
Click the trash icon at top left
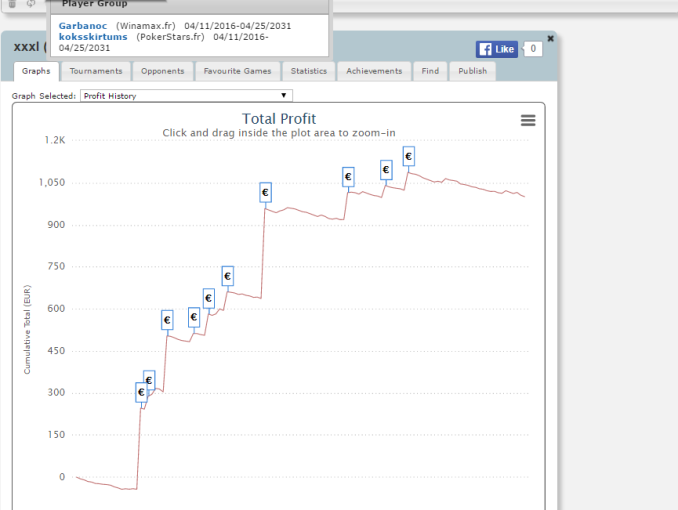14,4
